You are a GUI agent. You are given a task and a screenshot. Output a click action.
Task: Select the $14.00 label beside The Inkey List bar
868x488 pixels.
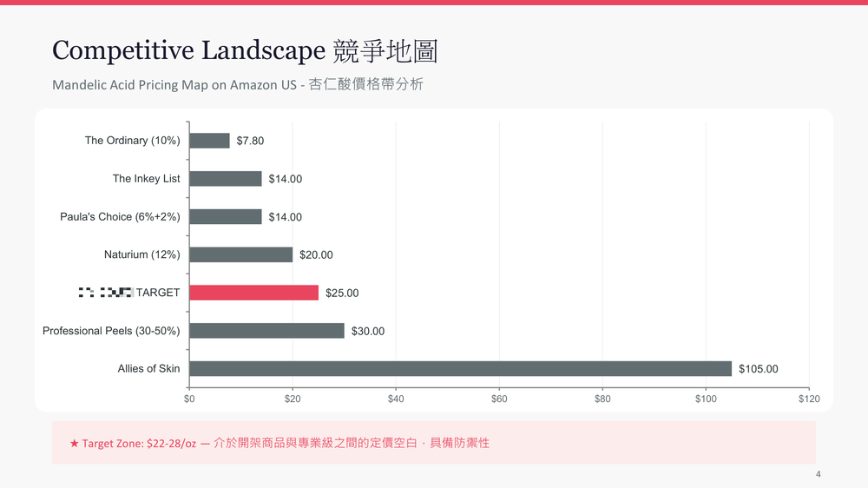(285, 179)
